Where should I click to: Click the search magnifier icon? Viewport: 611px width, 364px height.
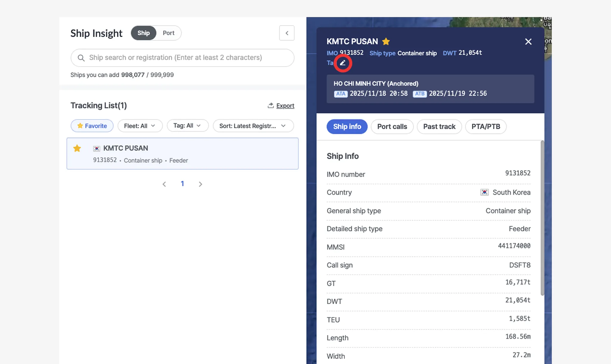(81, 58)
